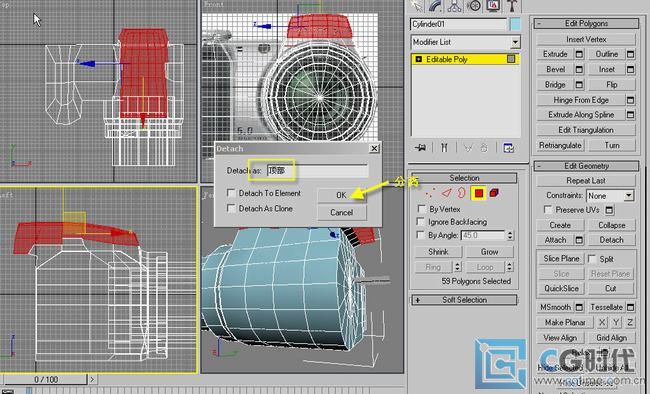Screen dimensions: 650x394
Task: Select the Border sub-object level icon
Action: 462,193
